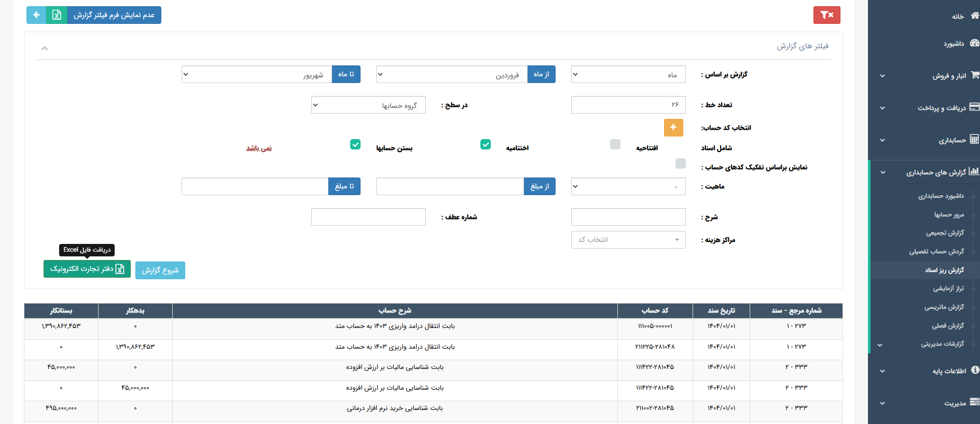Click the شروع گزارش button
The height and width of the screenshot is (424, 980).
[160, 270]
